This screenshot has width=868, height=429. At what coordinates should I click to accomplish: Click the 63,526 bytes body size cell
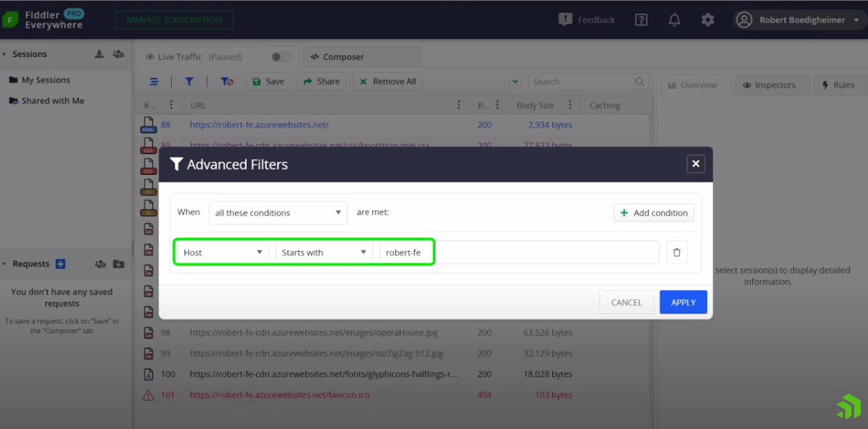(x=548, y=333)
